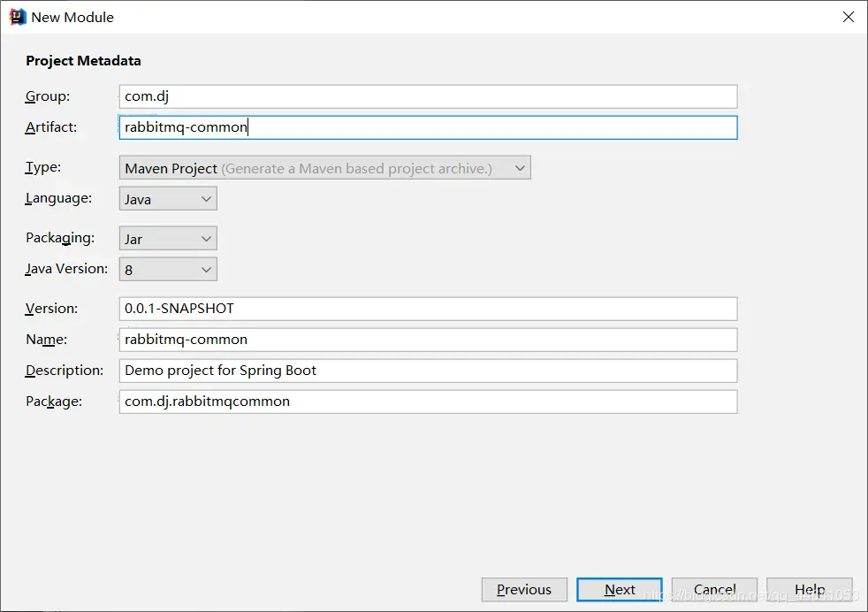Screen dimensions: 868x612
Task: Click the chevron arrow of Java Version combo
Action: pos(206,270)
